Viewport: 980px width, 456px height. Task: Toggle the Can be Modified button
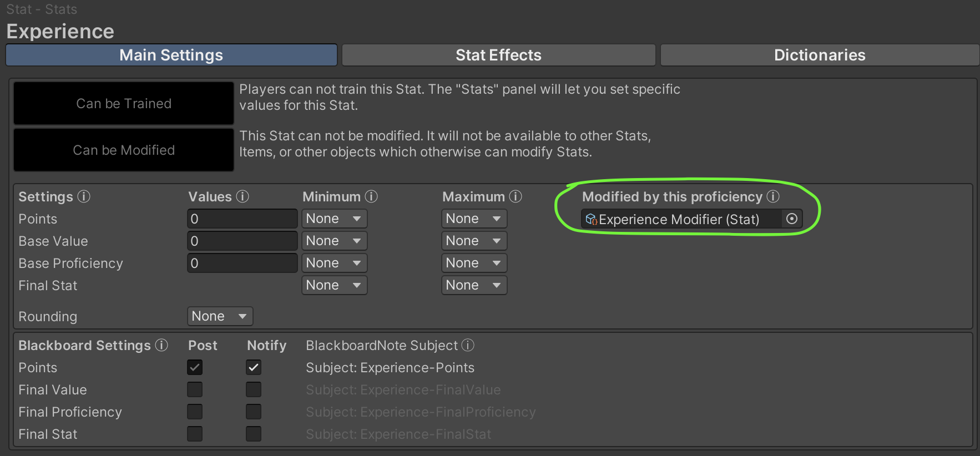(124, 150)
